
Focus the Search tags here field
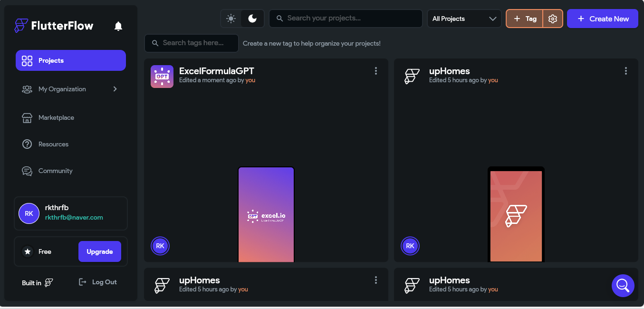coord(192,43)
